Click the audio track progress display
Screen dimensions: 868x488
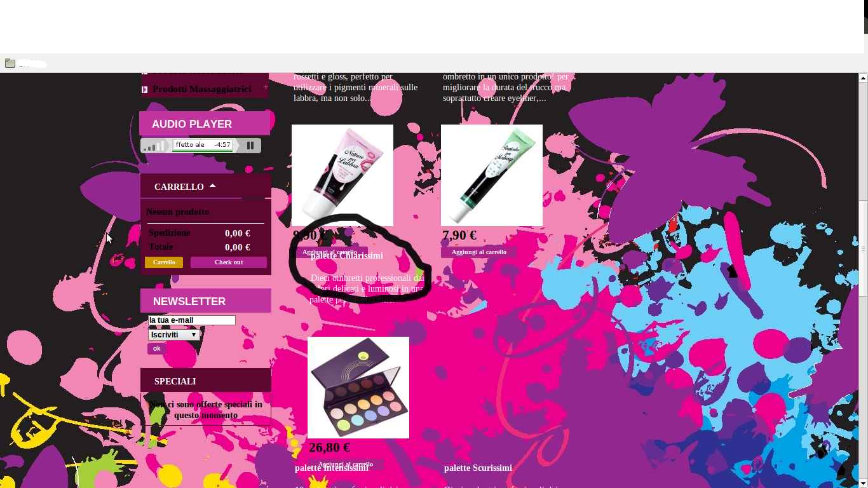tap(203, 145)
